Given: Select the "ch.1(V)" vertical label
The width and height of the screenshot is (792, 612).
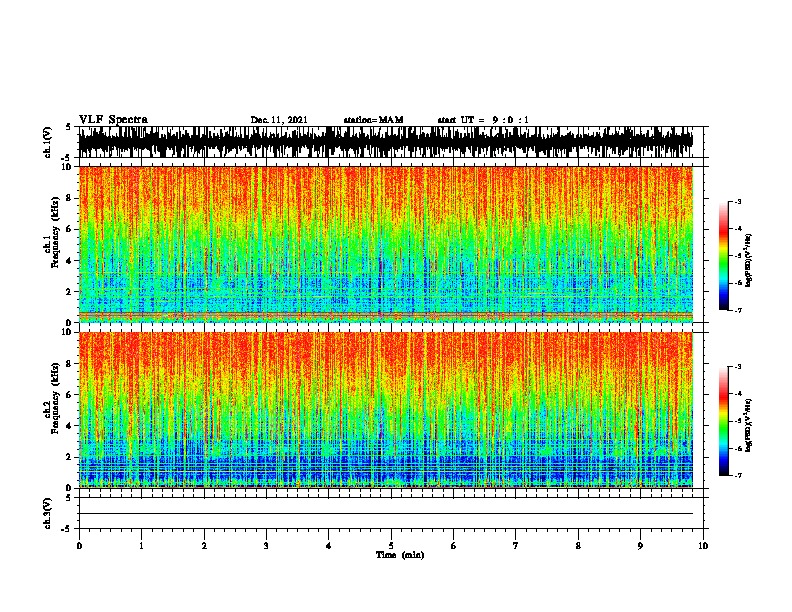Looking at the screenshot, I should tap(48, 142).
